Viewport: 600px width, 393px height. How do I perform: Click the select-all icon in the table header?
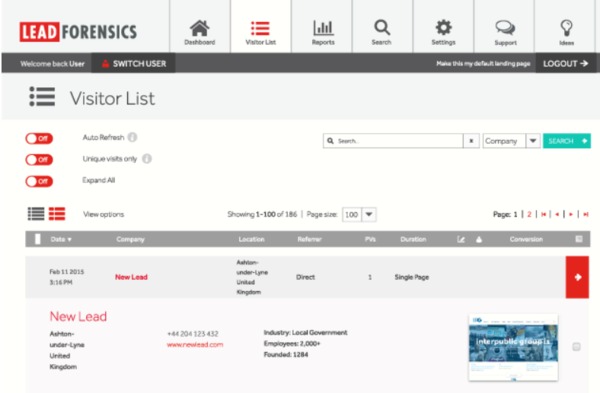579,239
